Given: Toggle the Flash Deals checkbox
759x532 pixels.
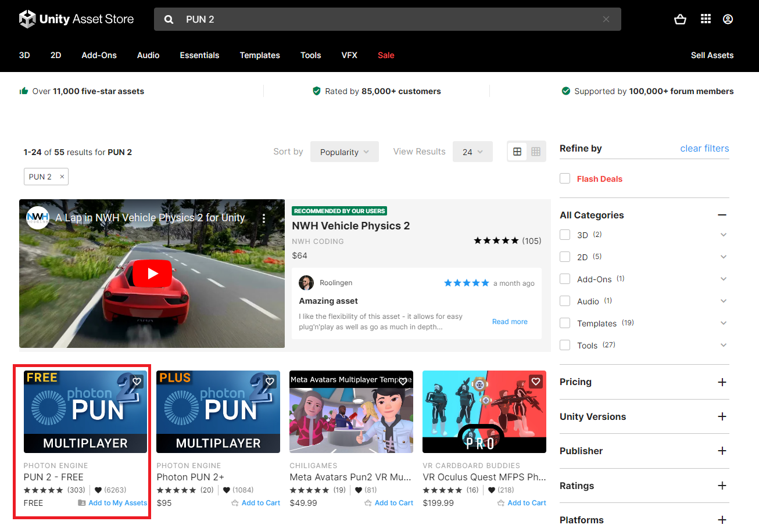Looking at the screenshot, I should pyautogui.click(x=565, y=178).
